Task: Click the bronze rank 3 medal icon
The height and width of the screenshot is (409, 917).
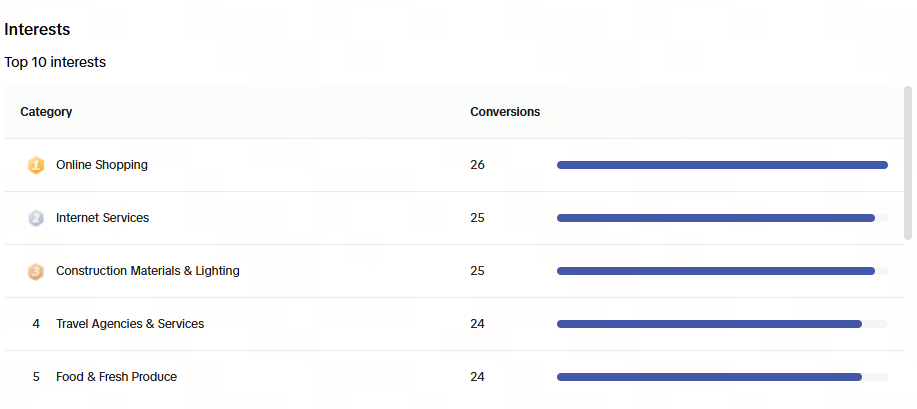Action: click(36, 271)
